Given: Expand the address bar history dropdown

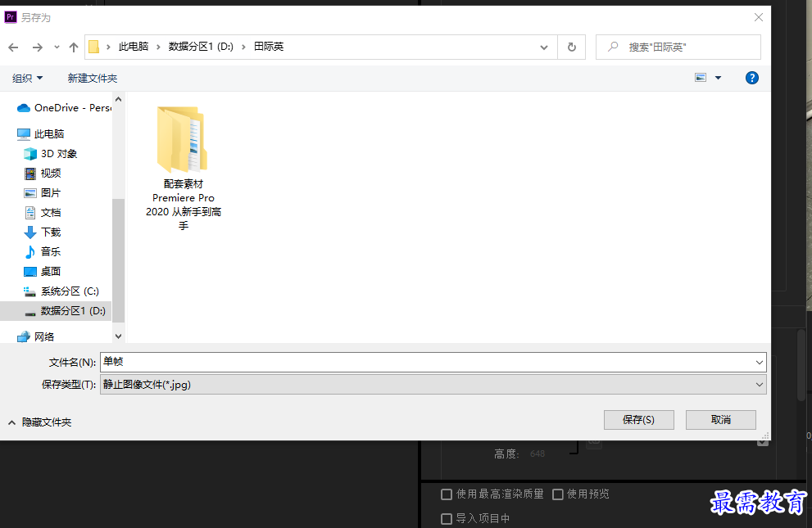Looking at the screenshot, I should [x=544, y=47].
